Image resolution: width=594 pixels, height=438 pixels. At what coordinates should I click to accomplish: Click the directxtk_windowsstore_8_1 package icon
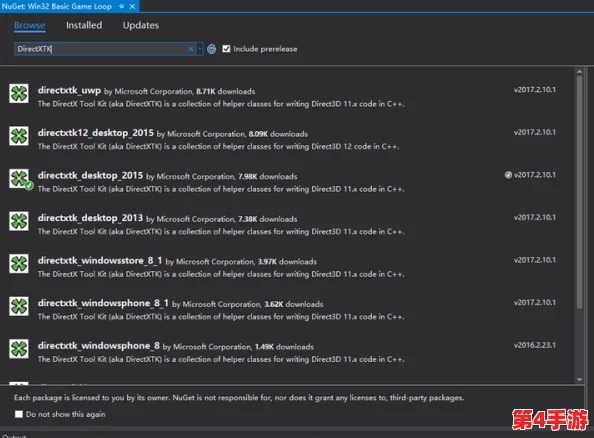click(19, 263)
